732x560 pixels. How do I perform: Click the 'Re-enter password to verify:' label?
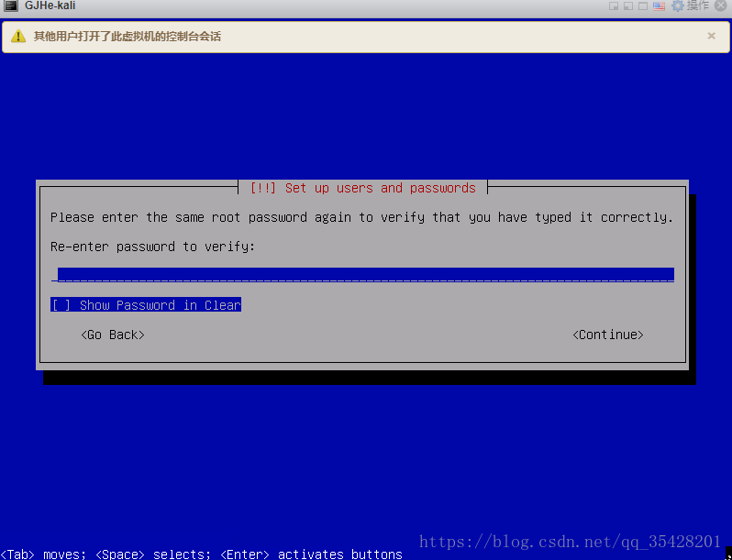click(152, 247)
